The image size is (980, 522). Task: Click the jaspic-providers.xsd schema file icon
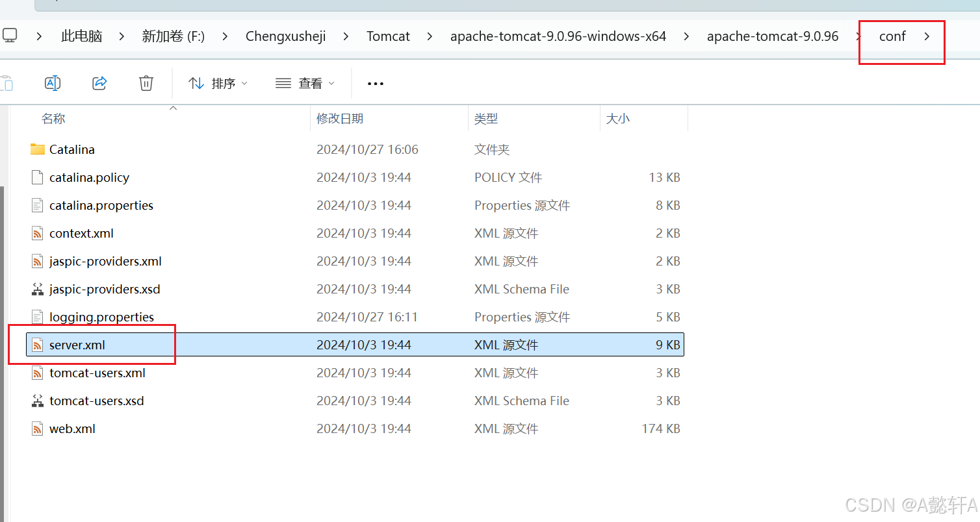coord(38,289)
